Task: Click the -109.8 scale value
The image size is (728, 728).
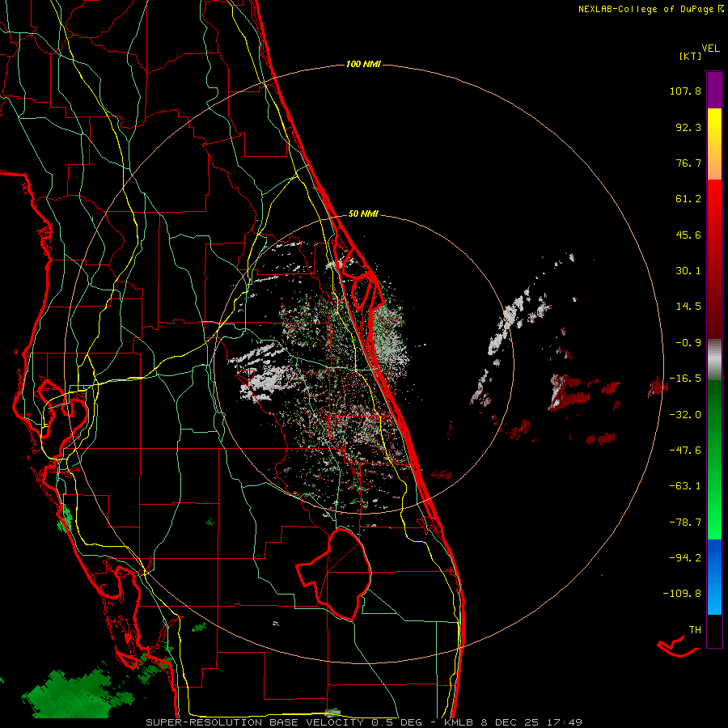Action: point(682,594)
